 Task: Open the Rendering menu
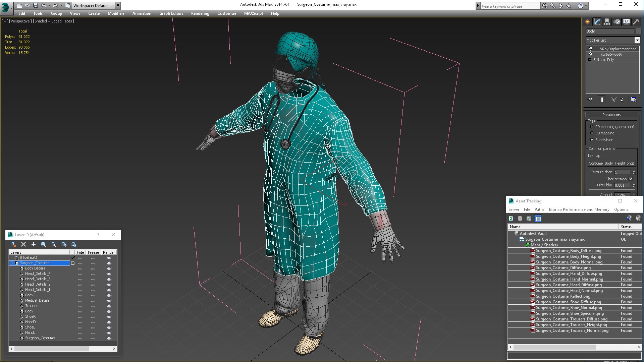200,13
